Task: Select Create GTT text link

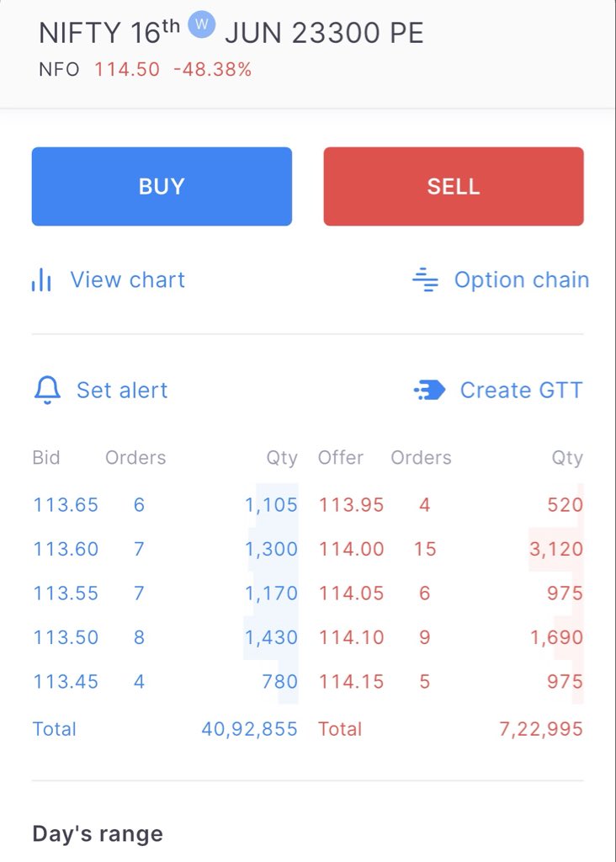Action: [x=521, y=391]
